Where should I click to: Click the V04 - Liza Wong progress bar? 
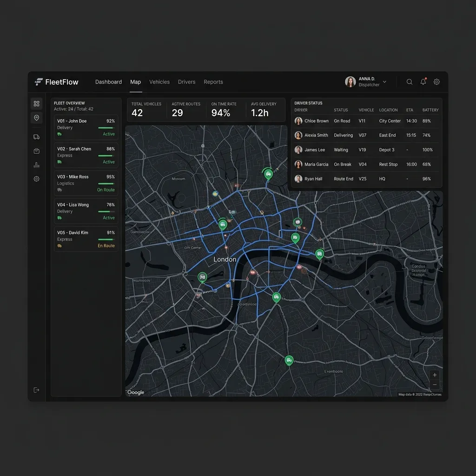click(106, 212)
